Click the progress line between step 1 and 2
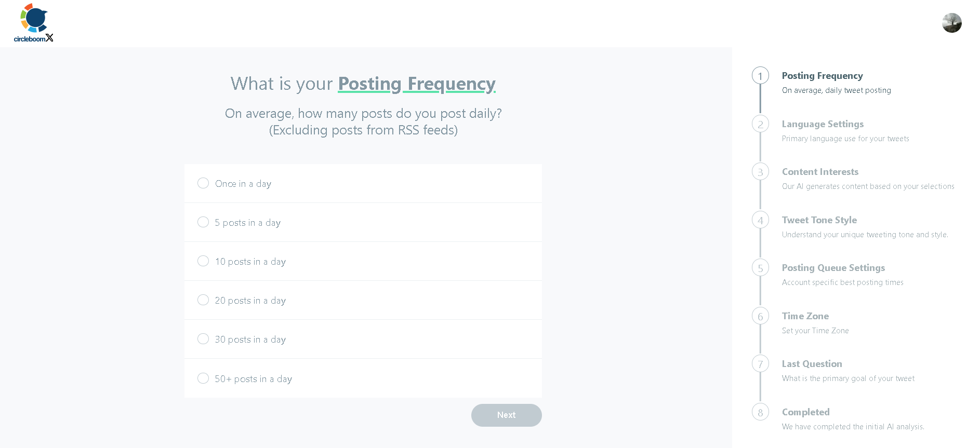Screen dimensions: 980x448 (x=760, y=100)
